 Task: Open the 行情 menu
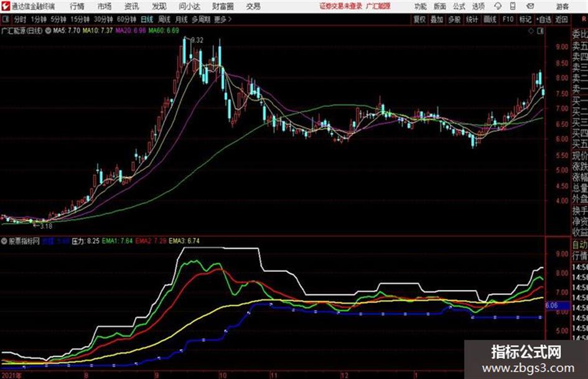pyautogui.click(x=77, y=6)
